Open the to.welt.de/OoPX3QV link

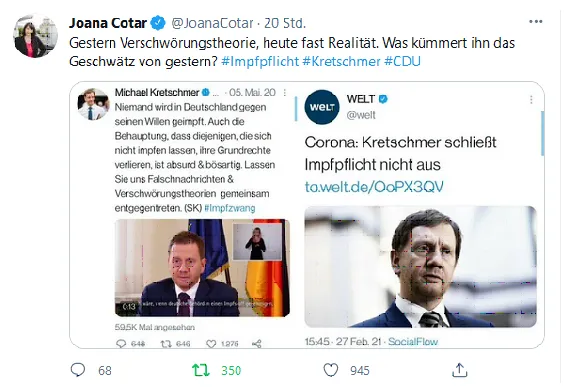(374, 186)
